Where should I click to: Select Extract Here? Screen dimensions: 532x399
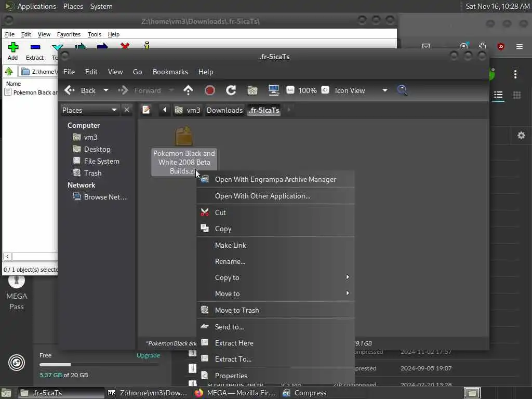pos(275,343)
